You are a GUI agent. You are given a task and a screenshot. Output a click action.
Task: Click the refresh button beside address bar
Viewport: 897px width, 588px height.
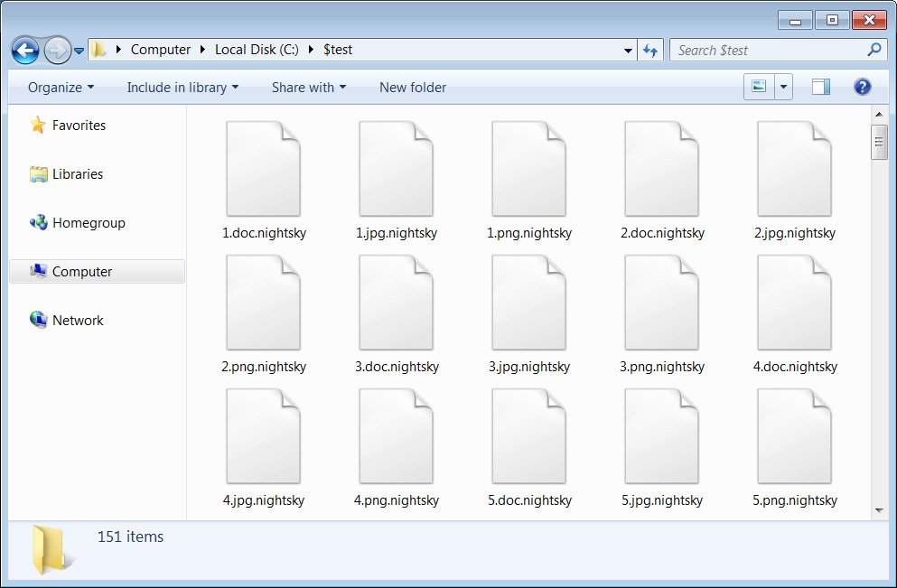tap(650, 51)
